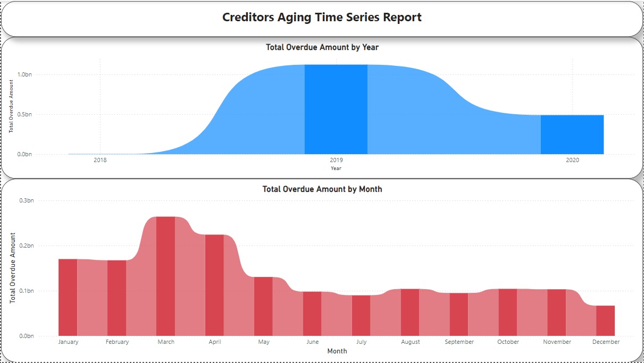Select the October bar in monthly chart
Image resolution: width=644 pixels, height=363 pixels.
click(508, 312)
